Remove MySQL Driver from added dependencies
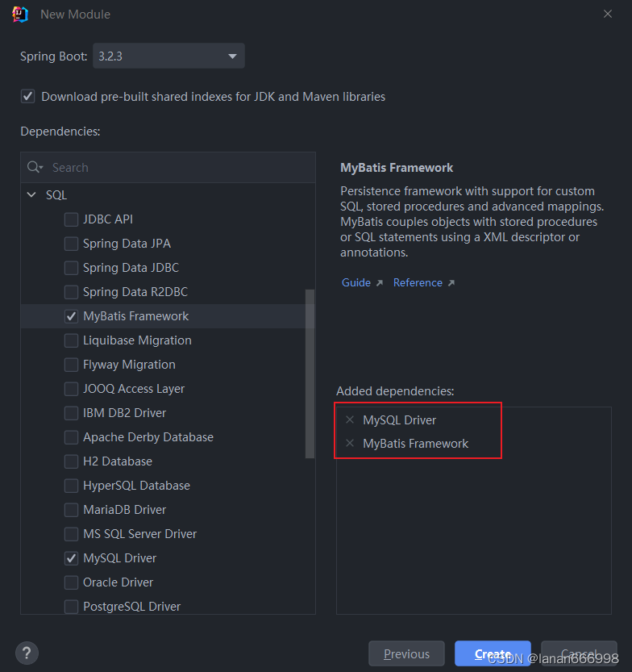The image size is (632, 672). [x=350, y=419]
